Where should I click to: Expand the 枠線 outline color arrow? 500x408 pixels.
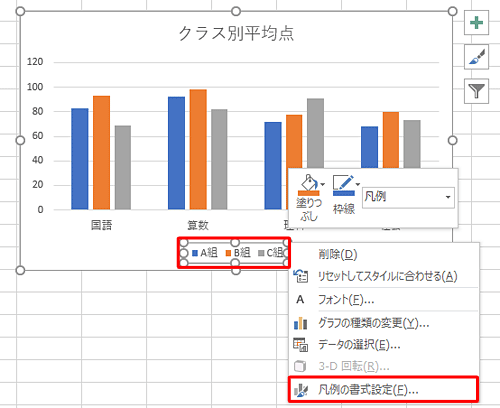[x=358, y=184]
